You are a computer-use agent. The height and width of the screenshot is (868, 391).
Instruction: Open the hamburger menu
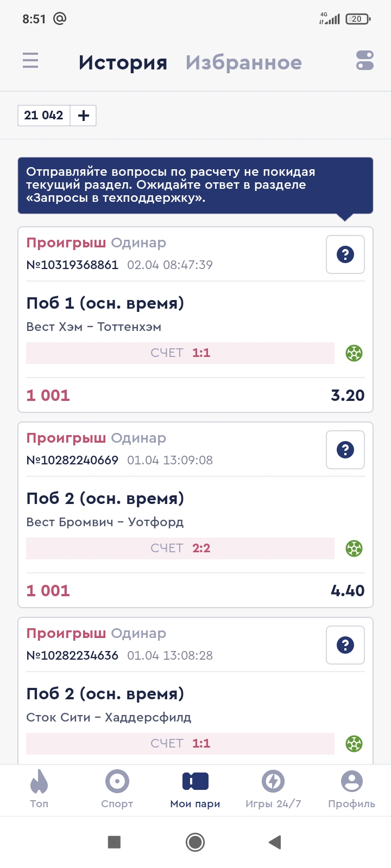point(30,60)
